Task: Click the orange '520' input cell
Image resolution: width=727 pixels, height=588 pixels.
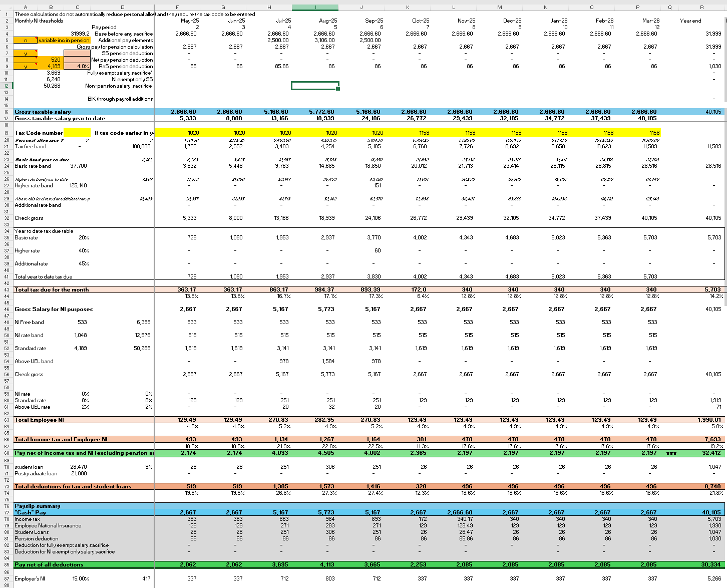Action: [x=51, y=60]
